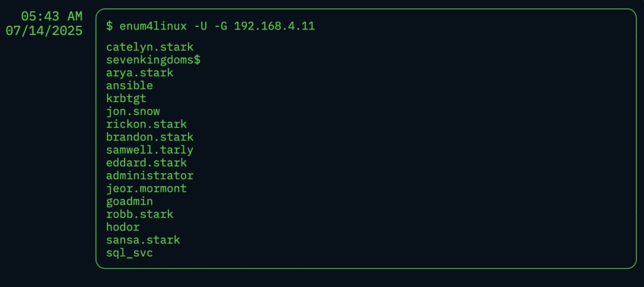Select hodor in the user list
Viewport: 644px width, 287px height.
(x=123, y=227)
